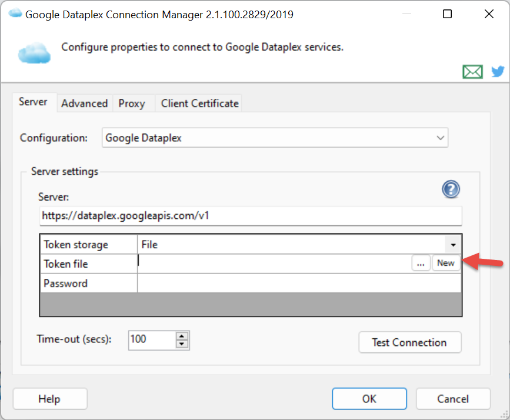This screenshot has width=510, height=420.
Task: Click the large cloud logo in the header
Action: 34,53
